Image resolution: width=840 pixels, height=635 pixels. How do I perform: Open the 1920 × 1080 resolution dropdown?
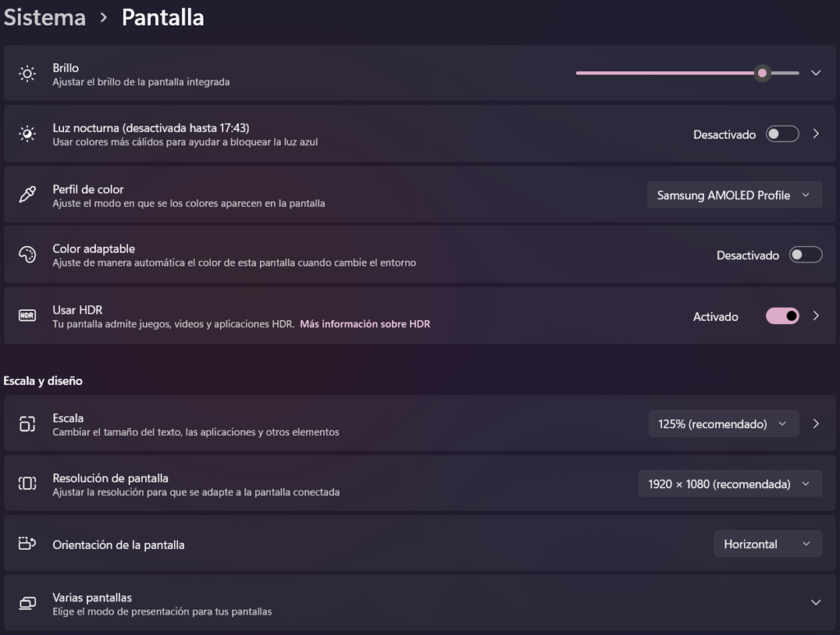click(729, 484)
